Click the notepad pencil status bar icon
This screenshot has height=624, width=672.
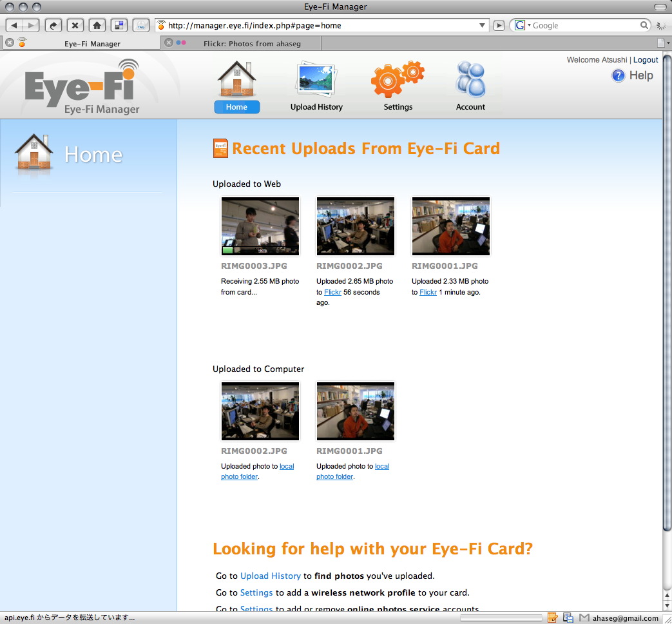(552, 618)
